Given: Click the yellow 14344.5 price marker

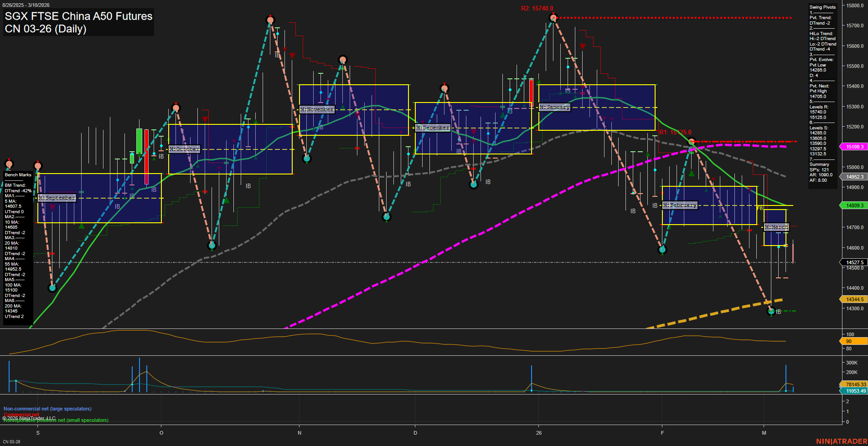Looking at the screenshot, I should [x=854, y=299].
